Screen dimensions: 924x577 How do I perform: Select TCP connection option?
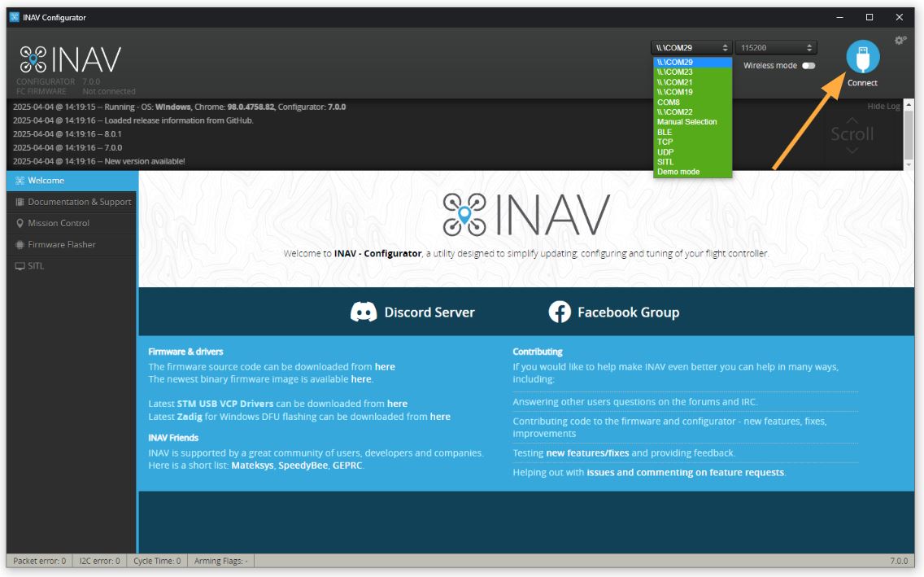click(x=692, y=142)
